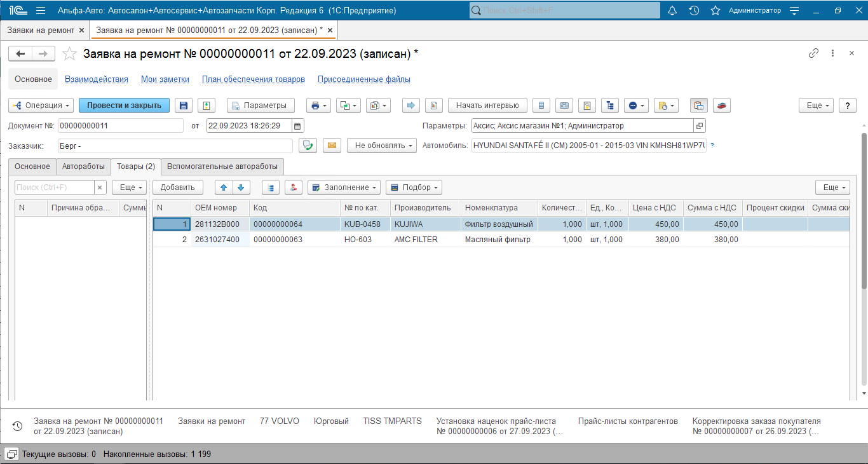This screenshot has height=464, width=868.
Task: Open the top-right Еще menu in the document toolbar
Action: tap(817, 106)
